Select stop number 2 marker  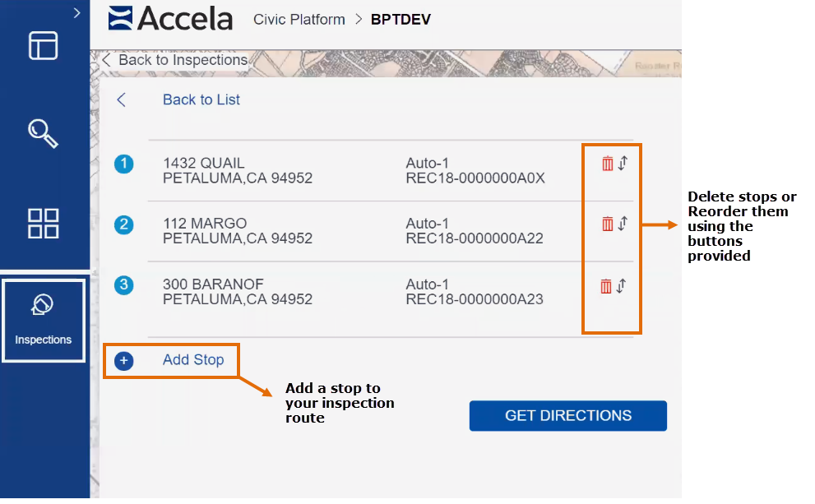pyautogui.click(x=123, y=224)
